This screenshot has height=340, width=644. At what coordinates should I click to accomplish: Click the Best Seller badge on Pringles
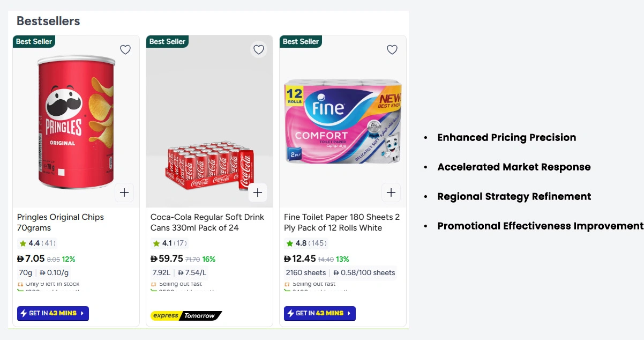pos(34,41)
